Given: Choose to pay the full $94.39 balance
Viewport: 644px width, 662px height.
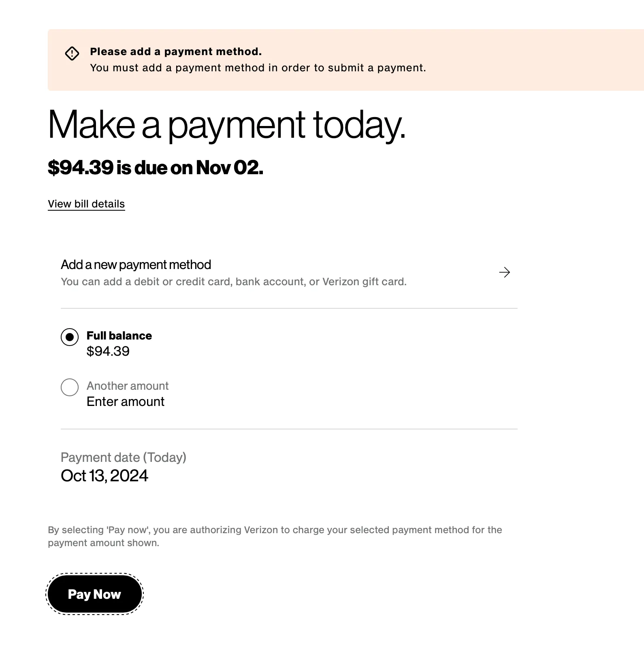Looking at the screenshot, I should [70, 337].
